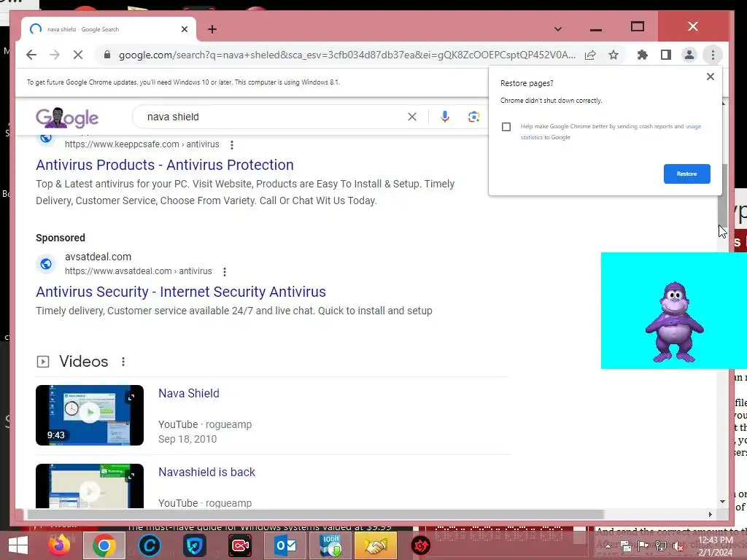Open the Chrome profile avatar
Viewport: 747px width, 560px height.
[689, 55]
